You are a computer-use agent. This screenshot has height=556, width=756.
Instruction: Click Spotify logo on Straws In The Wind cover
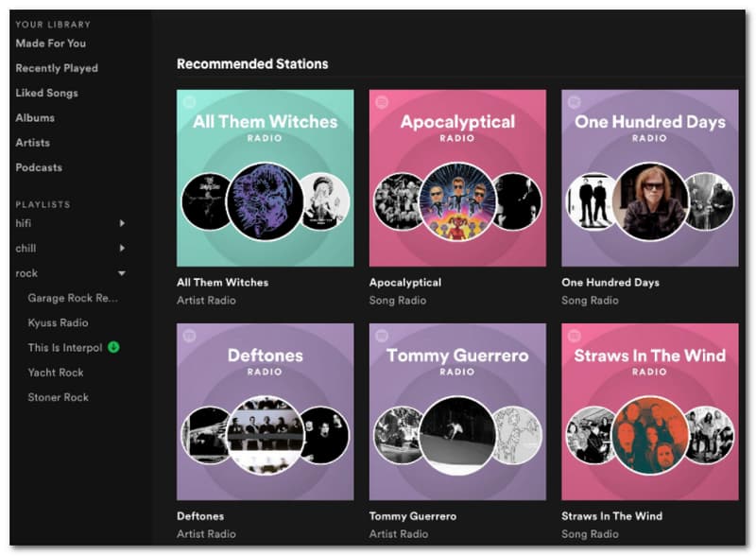[575, 336]
